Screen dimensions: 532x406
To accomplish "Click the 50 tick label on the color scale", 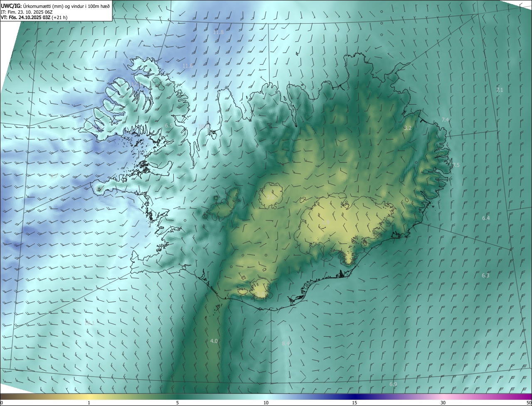I will click(x=529, y=403).
